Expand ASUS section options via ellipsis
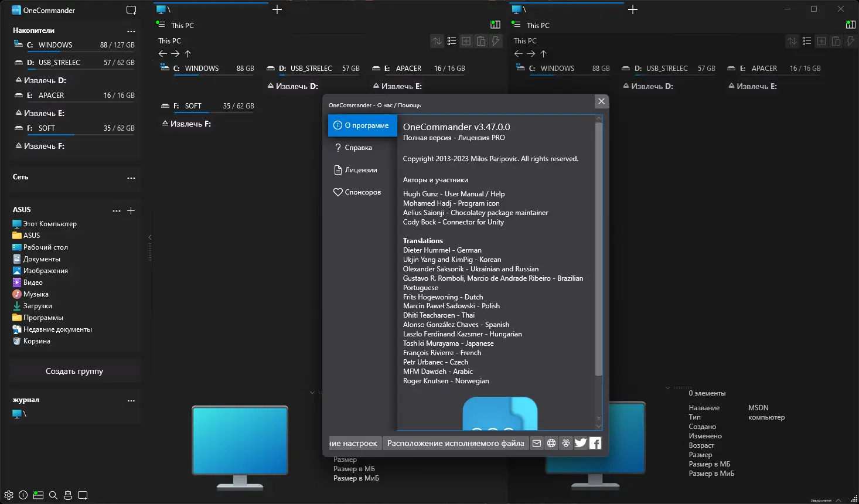 click(x=116, y=211)
